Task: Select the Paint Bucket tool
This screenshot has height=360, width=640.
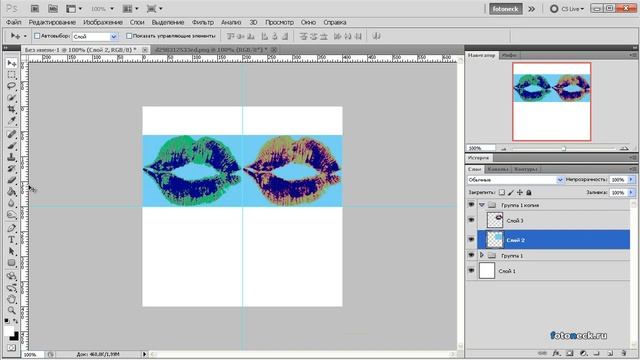Action: coord(11,191)
